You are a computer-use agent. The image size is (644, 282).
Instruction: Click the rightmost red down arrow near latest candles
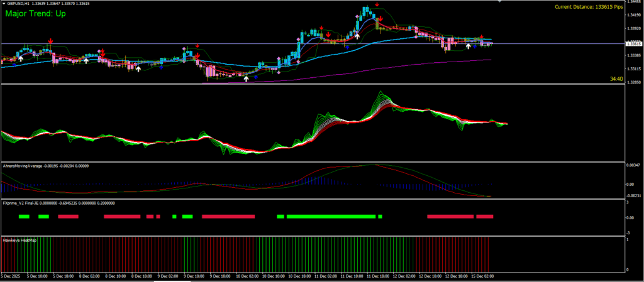[x=481, y=37]
